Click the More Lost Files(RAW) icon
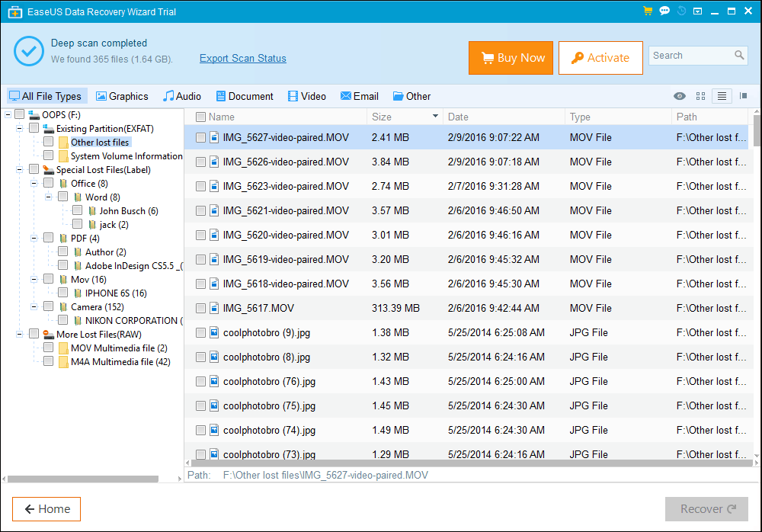This screenshot has height=532, width=762. [x=49, y=334]
